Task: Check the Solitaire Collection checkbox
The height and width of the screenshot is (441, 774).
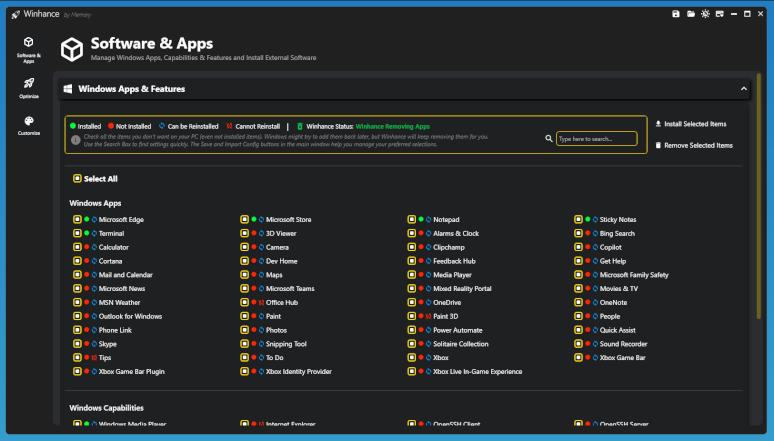Action: click(411, 344)
